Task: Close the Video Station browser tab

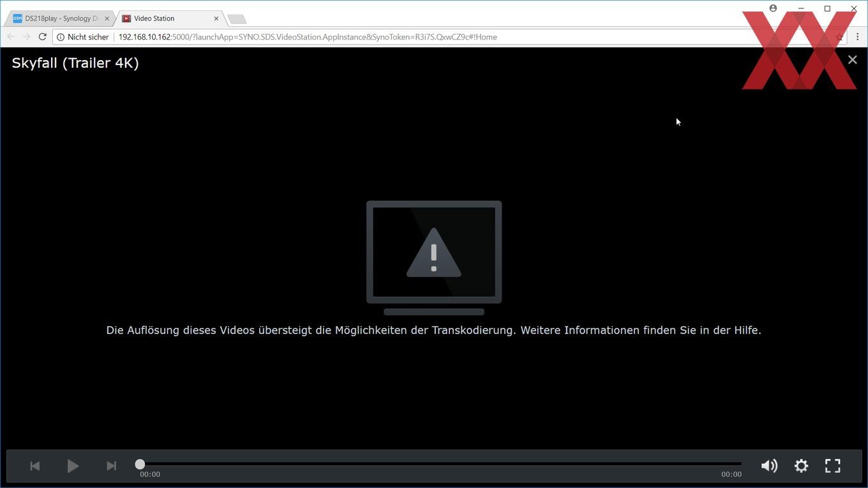Action: point(216,19)
